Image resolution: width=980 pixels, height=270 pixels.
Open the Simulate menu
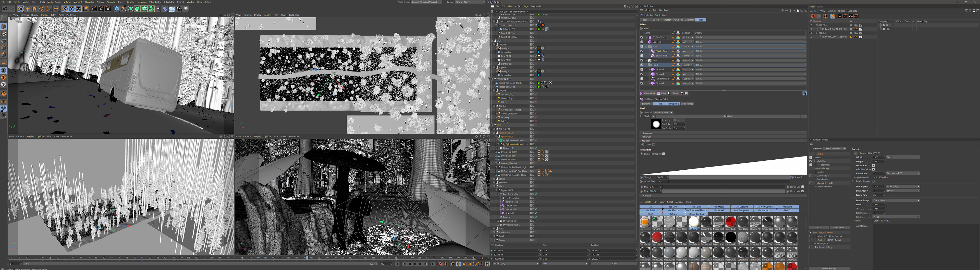[111, 2]
